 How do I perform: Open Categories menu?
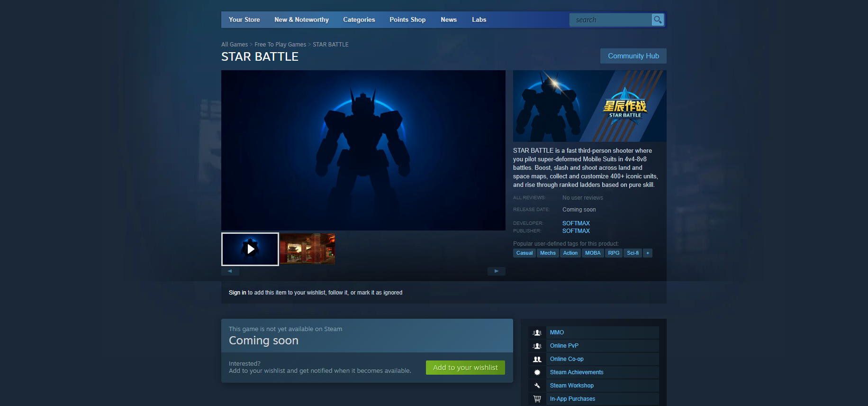(359, 19)
